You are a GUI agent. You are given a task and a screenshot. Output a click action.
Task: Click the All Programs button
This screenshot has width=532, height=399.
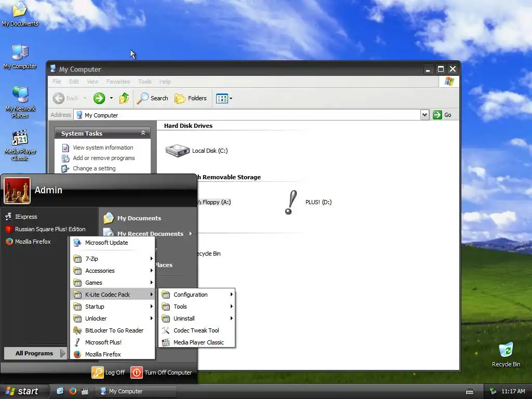[x=35, y=353]
